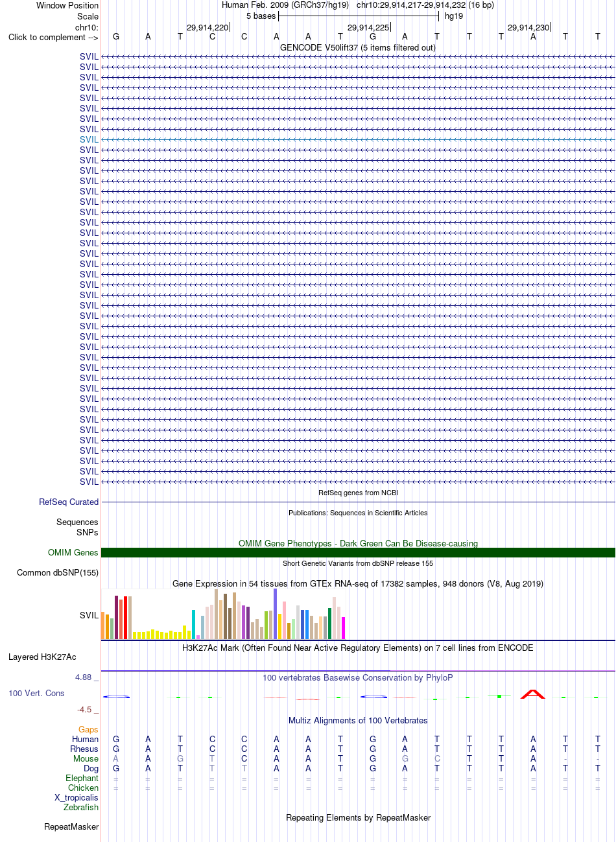Screen dimensions: 616x842
Task: Click the 29,914,220 position marker
Action: pos(207,27)
